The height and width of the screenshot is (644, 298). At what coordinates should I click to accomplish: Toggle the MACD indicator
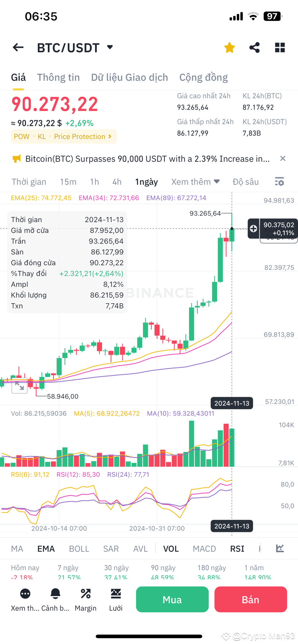(204, 549)
